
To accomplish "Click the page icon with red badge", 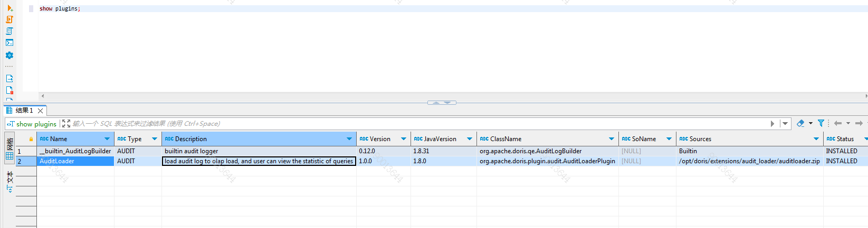I will (9, 90).
